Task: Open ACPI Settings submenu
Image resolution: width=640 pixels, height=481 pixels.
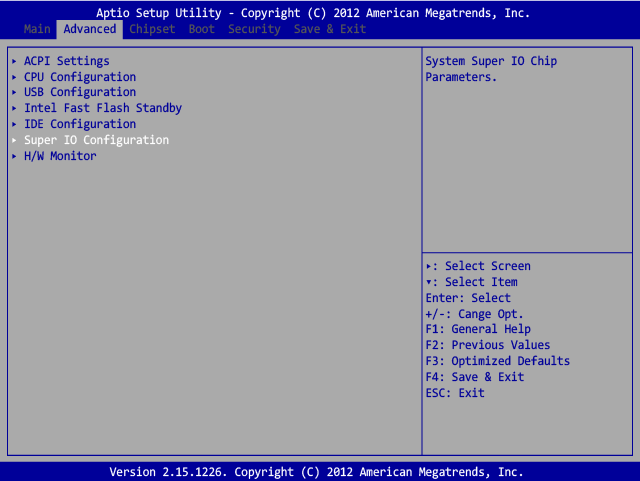Action: tap(67, 61)
